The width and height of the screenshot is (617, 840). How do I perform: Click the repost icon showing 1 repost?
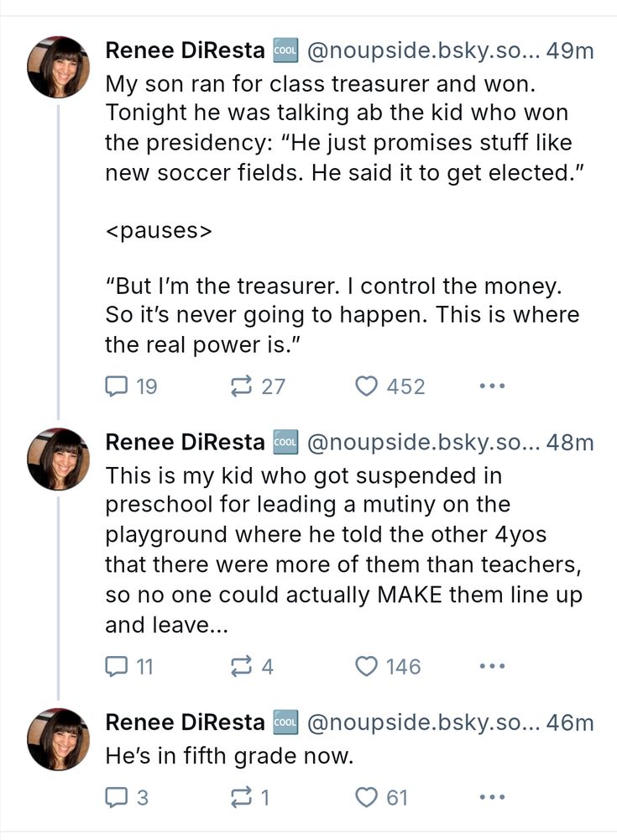click(243, 796)
